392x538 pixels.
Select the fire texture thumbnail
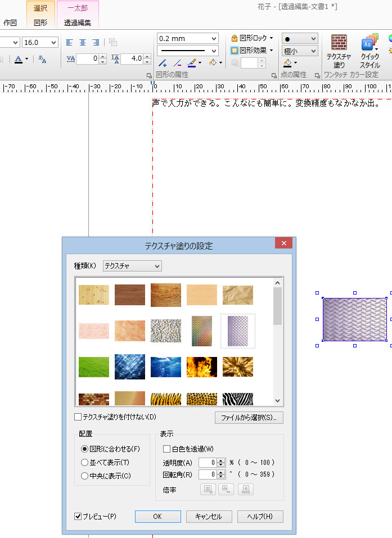click(x=202, y=367)
